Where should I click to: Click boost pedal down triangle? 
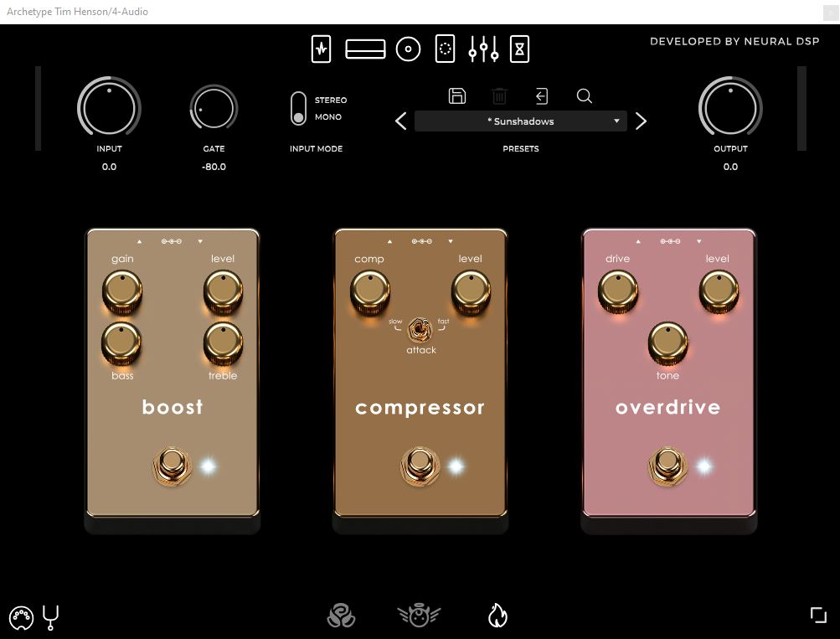200,241
